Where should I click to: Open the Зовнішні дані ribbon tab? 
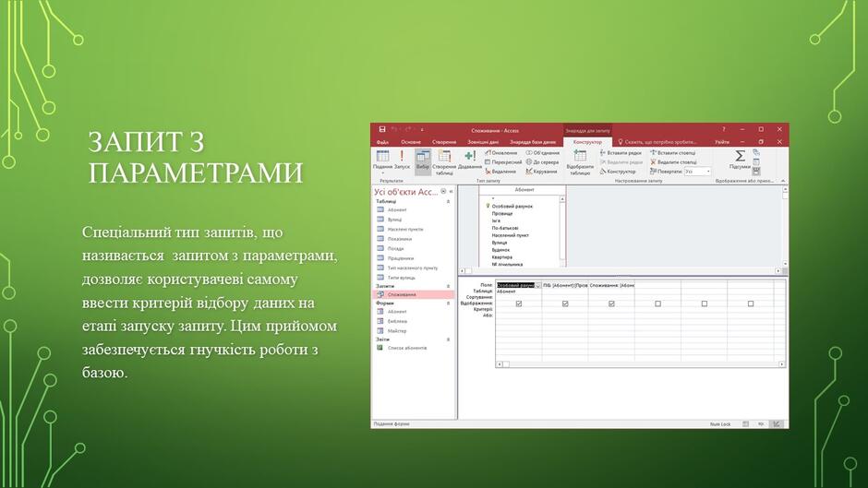click(483, 142)
